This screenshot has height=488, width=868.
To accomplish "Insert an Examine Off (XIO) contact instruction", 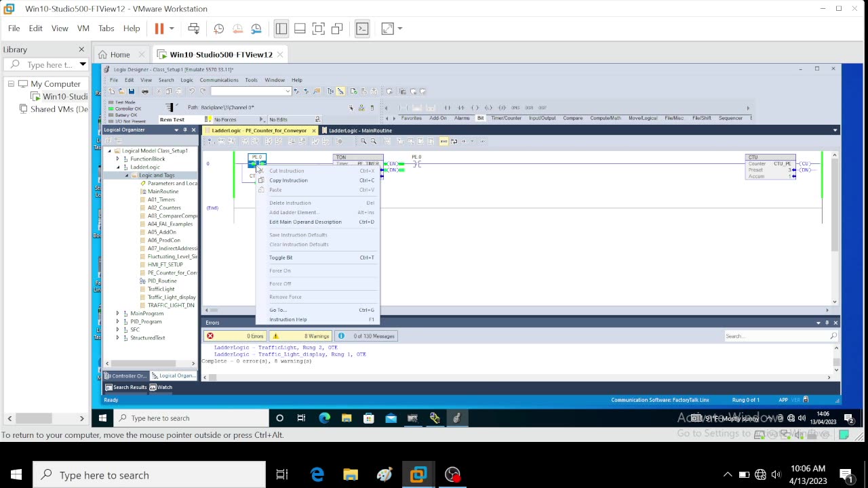I will [x=461, y=108].
